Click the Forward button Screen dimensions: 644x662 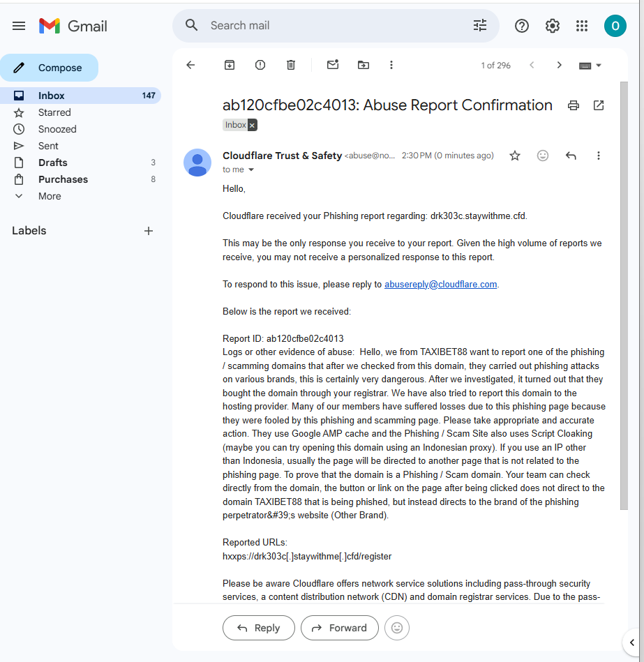[x=340, y=628]
